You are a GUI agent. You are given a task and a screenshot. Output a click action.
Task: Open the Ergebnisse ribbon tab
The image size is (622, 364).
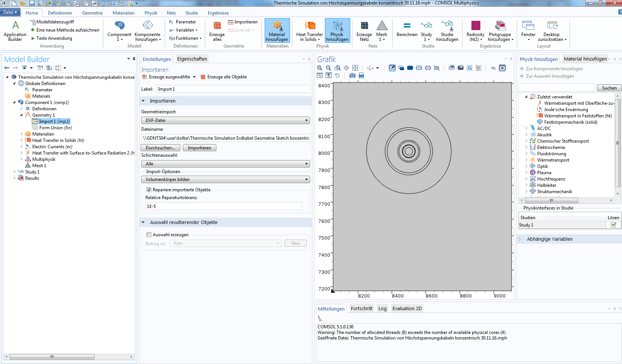click(x=218, y=13)
